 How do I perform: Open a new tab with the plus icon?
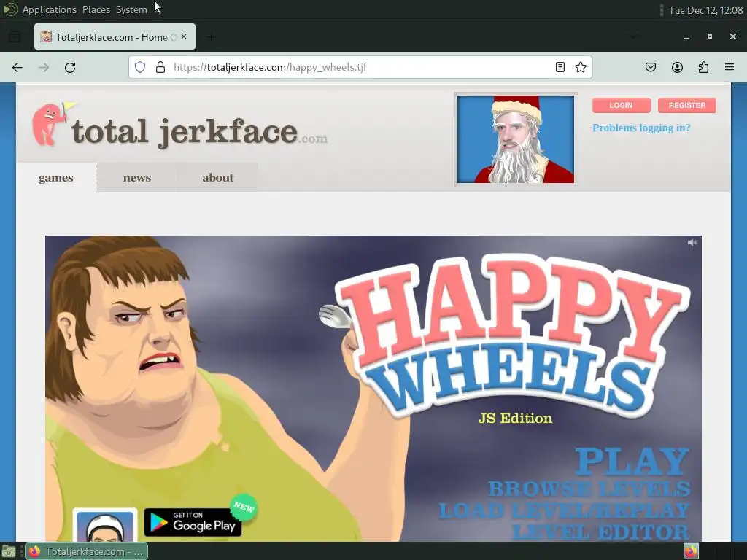(211, 36)
